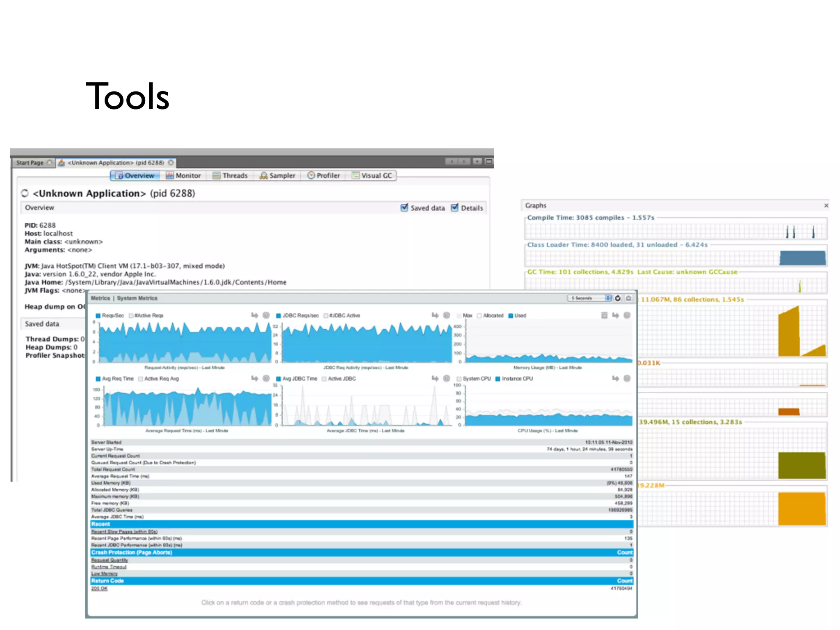Click the clock icon above Avg JDBC Time chart
The width and height of the screenshot is (840, 630).
[447, 378]
